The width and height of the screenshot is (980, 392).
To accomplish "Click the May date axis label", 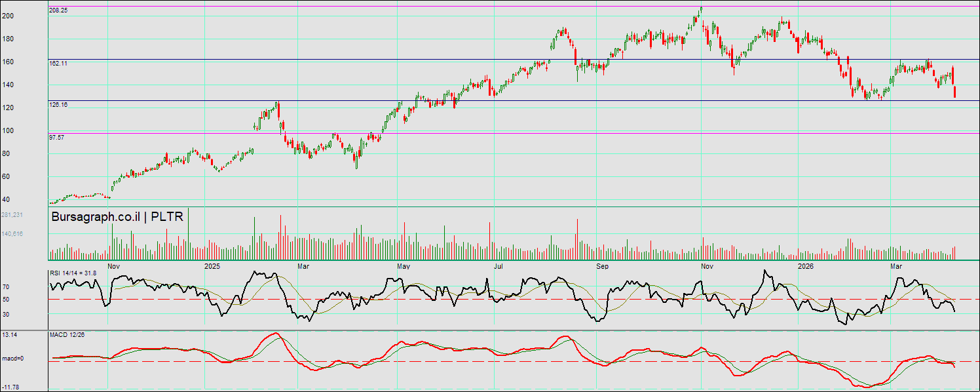I will coord(404,266).
